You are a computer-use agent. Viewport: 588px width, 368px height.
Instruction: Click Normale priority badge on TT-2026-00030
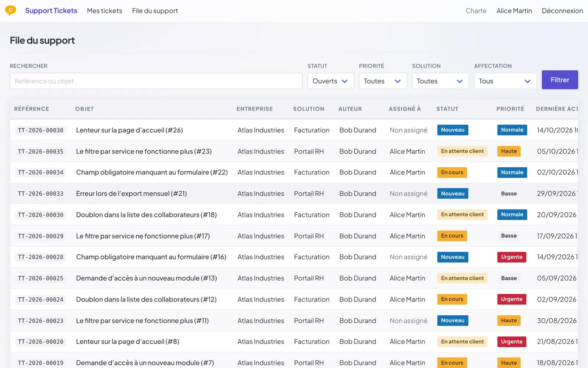pyautogui.click(x=512, y=215)
